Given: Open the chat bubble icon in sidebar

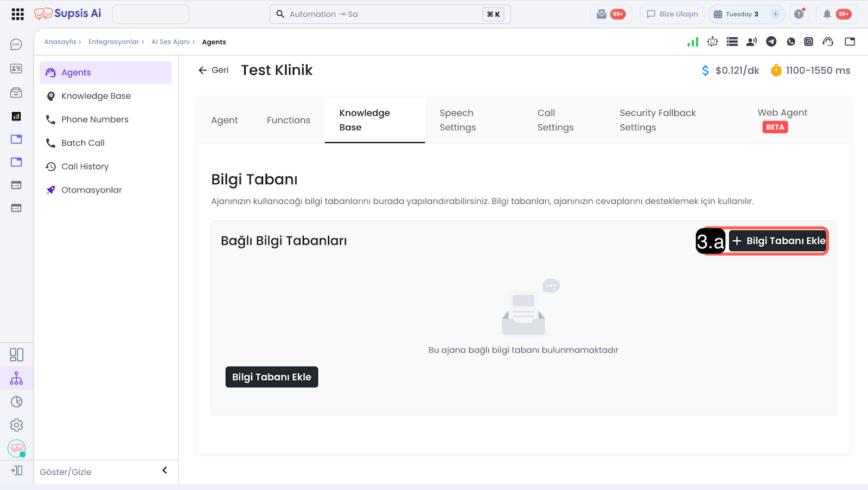Looking at the screenshot, I should point(16,44).
